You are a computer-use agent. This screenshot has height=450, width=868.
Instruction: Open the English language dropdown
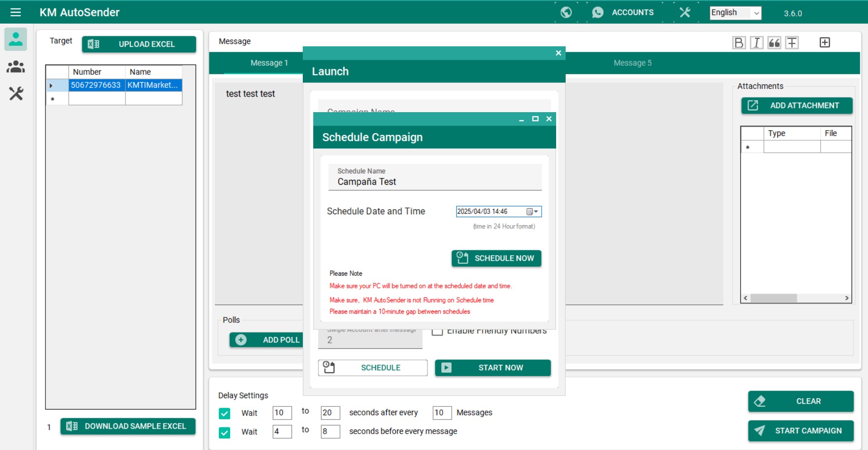pos(735,13)
